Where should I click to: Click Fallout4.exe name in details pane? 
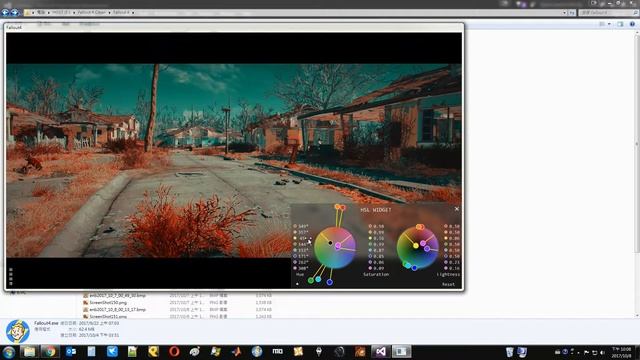click(46, 323)
